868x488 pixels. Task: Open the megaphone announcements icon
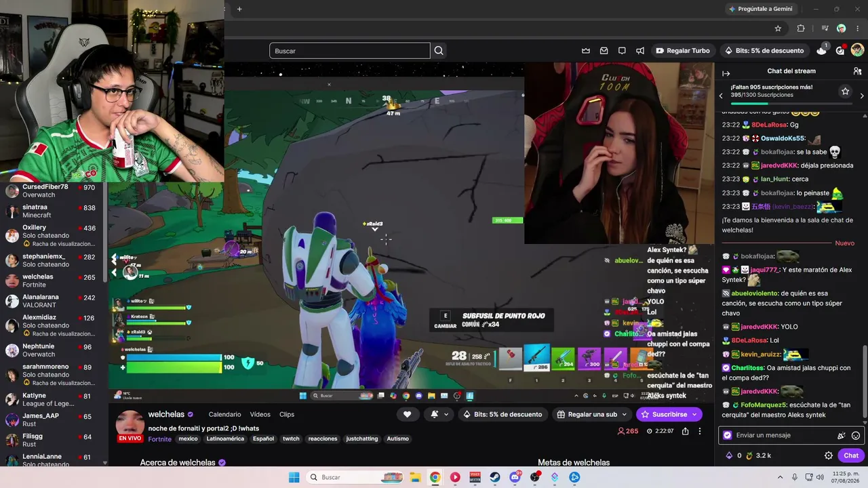click(640, 51)
